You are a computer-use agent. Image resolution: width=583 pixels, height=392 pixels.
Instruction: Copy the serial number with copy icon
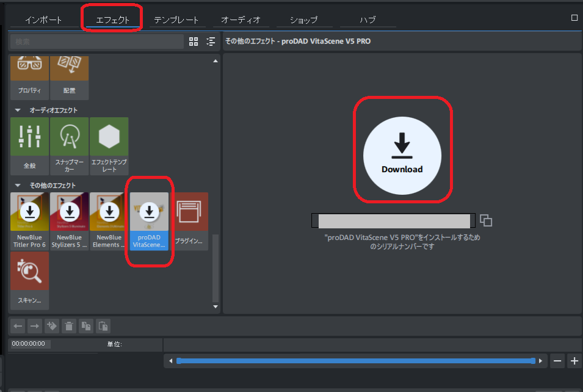coord(486,220)
